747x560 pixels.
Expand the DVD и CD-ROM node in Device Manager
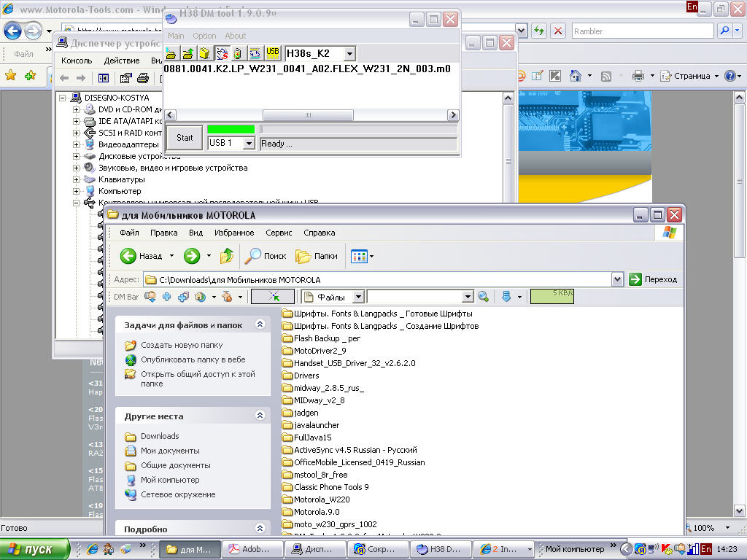pyautogui.click(x=76, y=109)
